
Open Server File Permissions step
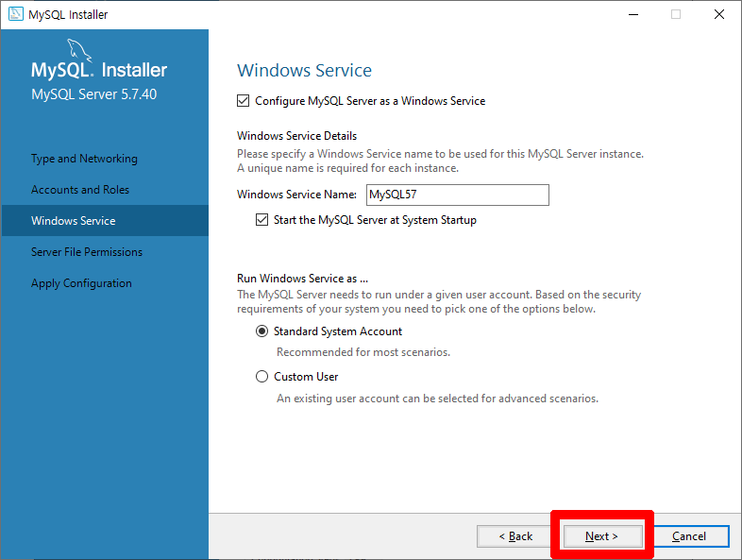pyautogui.click(x=87, y=252)
